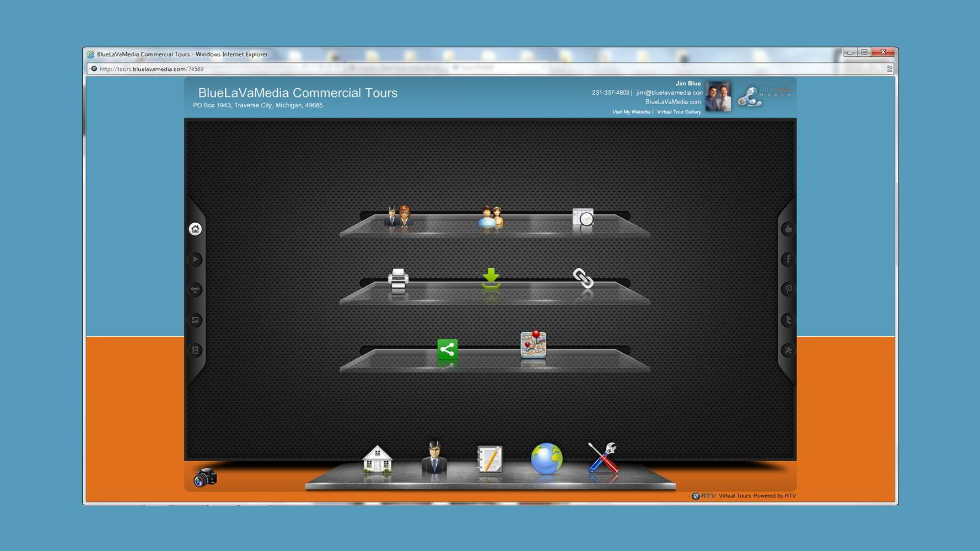The height and width of the screenshot is (551, 980).
Task: Click the RTV Virtual Tours powered-by link
Action: [x=744, y=496]
